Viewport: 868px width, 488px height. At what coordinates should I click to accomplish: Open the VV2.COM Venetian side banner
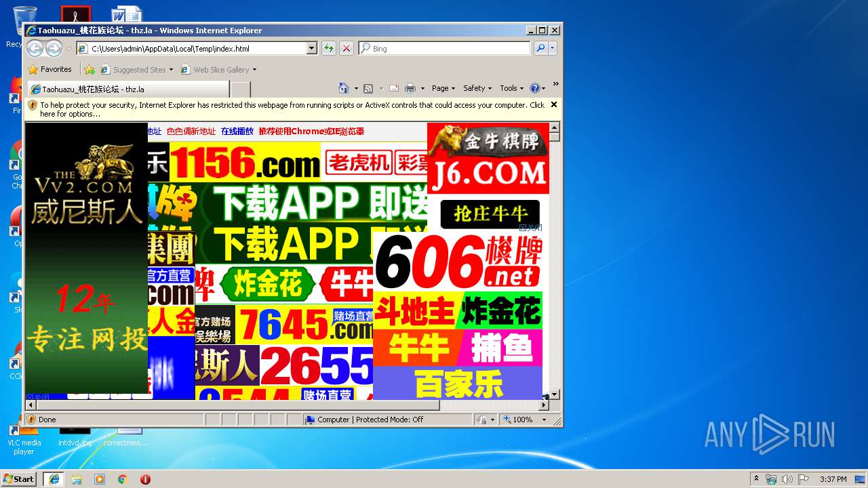tap(87, 258)
